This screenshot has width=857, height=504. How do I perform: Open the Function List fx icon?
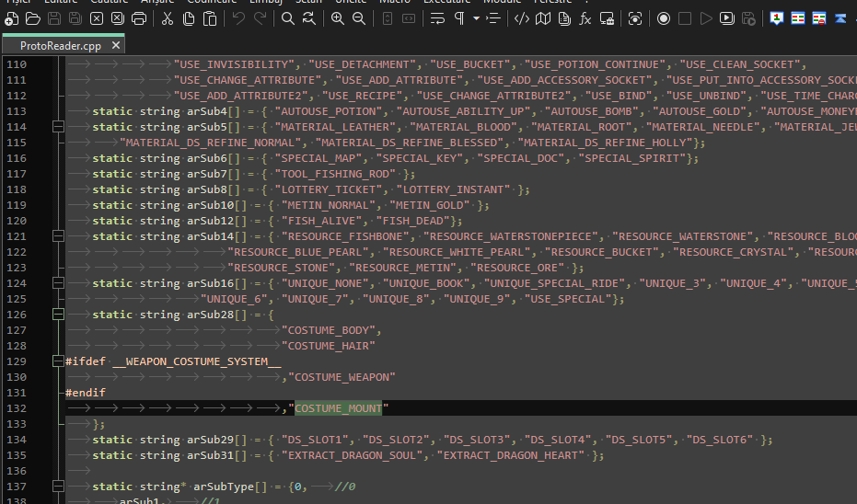pos(585,19)
